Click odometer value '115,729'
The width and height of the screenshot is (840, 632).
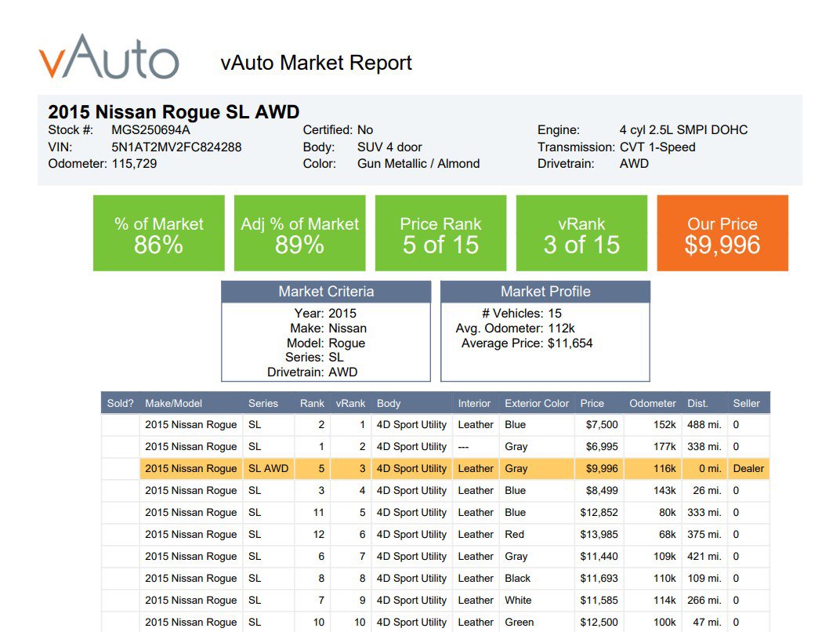134,164
